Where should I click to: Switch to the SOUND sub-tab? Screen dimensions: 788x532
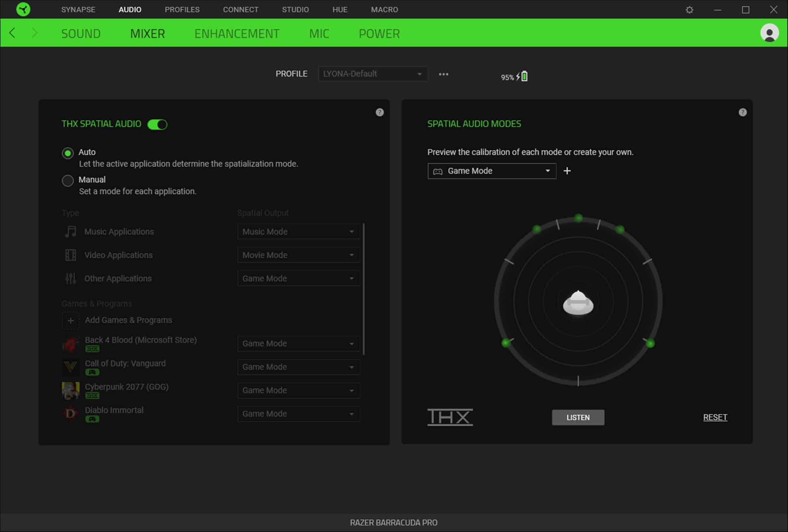click(81, 34)
